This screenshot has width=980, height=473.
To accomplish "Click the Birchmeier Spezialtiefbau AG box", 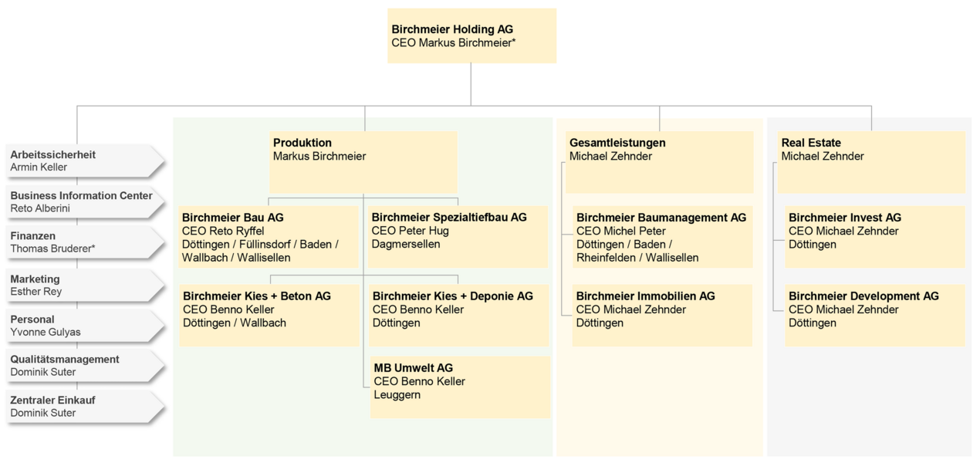I will coord(458,237).
